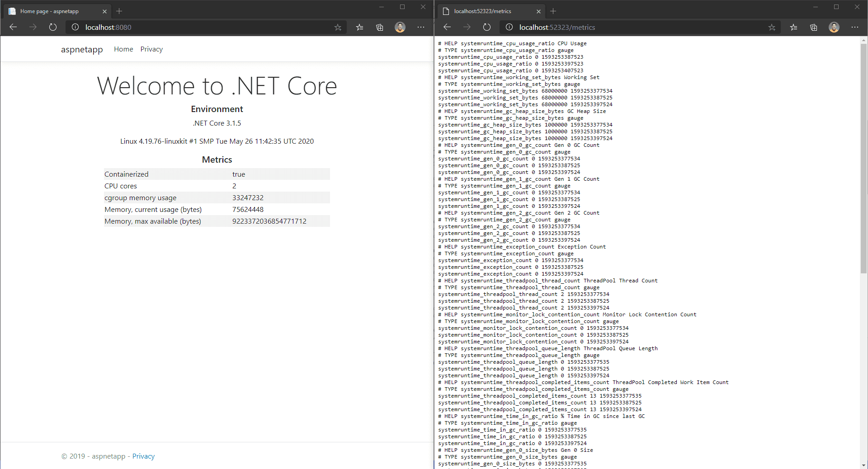
Task: Open the Home nav link
Action: point(123,49)
